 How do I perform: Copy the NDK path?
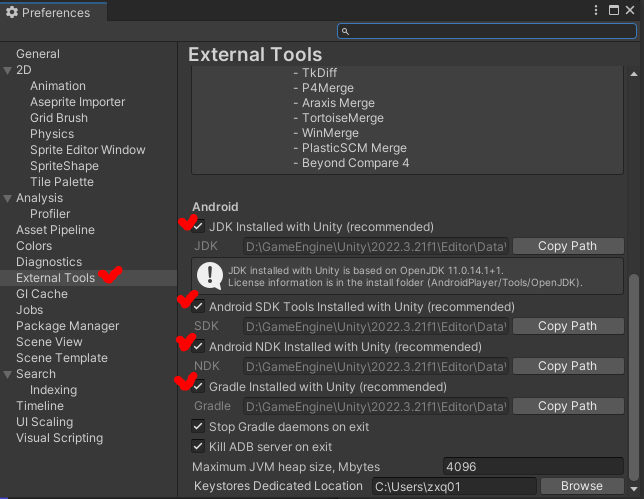[568, 366]
